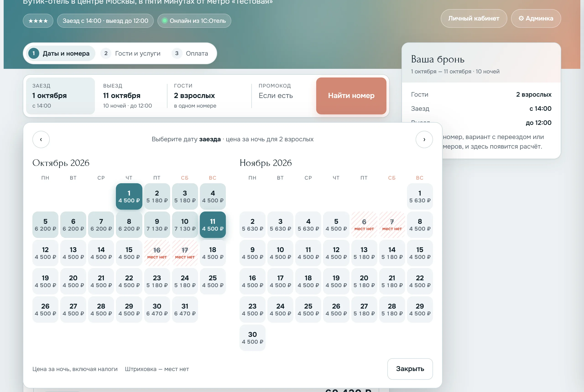Click the Ноябрь 2026 month heading
This screenshot has width=584, height=392.
(266, 163)
